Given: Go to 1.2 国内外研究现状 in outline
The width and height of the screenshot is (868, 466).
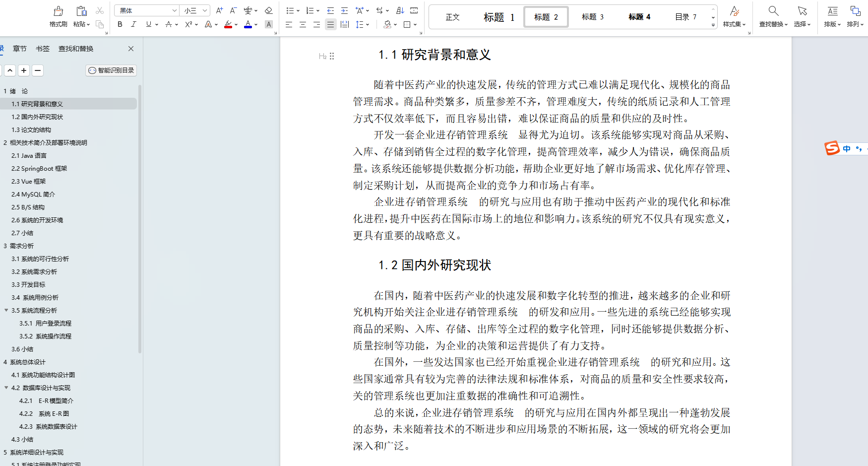Looking at the screenshot, I should pyautogui.click(x=37, y=117).
